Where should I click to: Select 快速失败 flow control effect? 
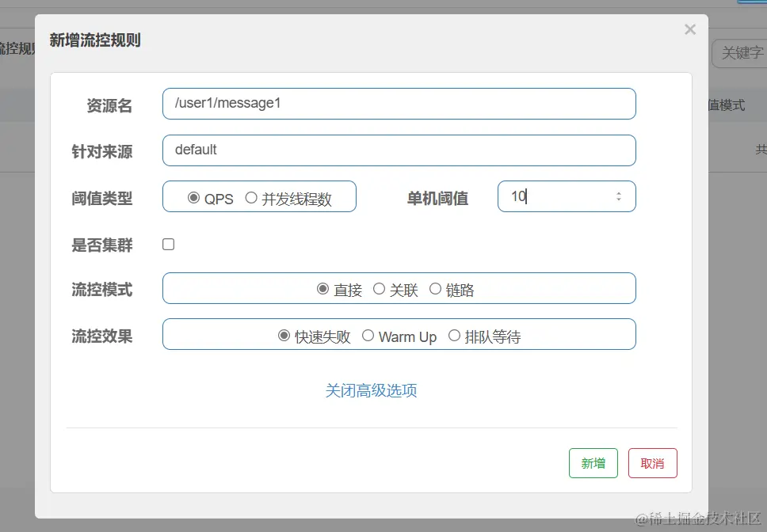[x=284, y=336]
